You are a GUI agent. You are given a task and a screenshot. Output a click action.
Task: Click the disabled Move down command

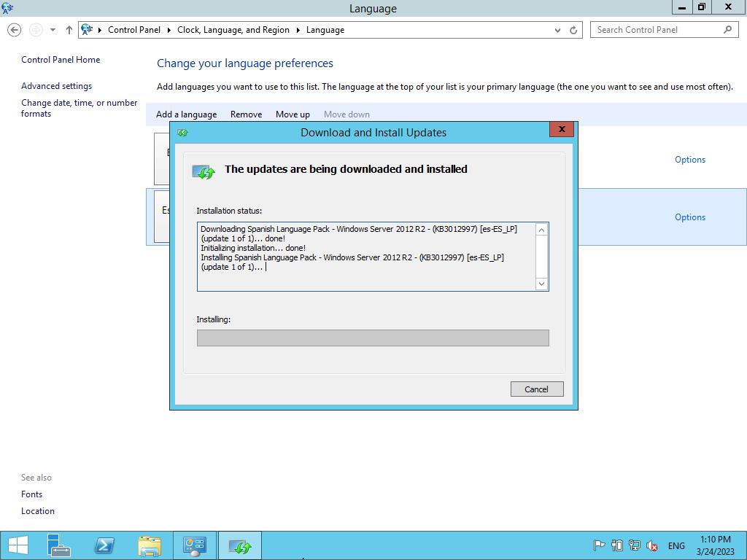click(x=347, y=114)
